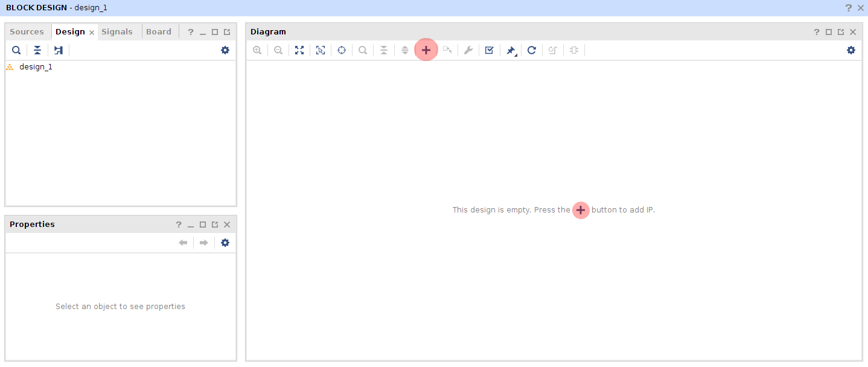Click the Add IP plus button in toolbar
This screenshot has width=868, height=367.
pos(426,50)
